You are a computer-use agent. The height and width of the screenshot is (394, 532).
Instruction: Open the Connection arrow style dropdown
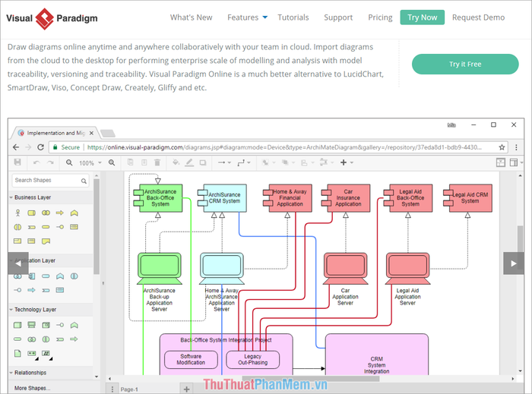coord(224,162)
